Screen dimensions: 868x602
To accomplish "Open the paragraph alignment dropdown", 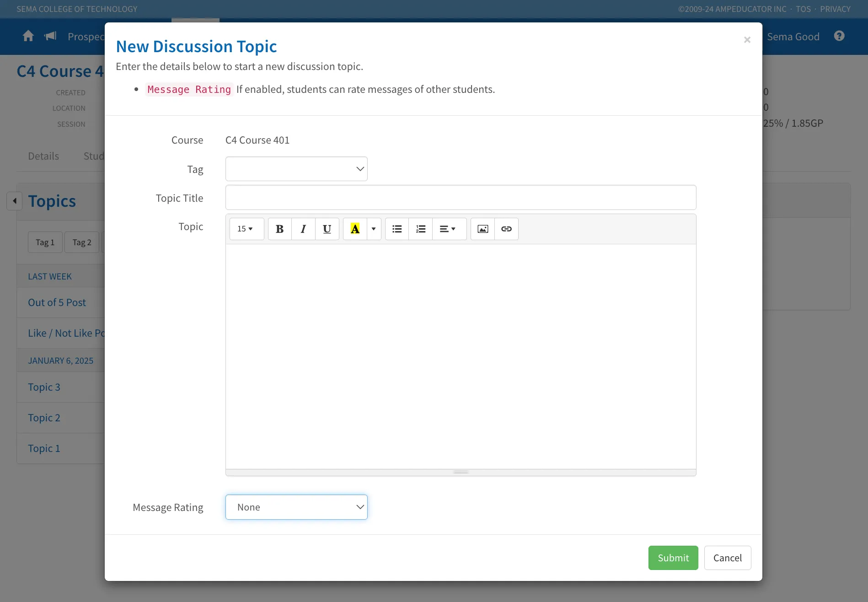I will [x=449, y=229].
